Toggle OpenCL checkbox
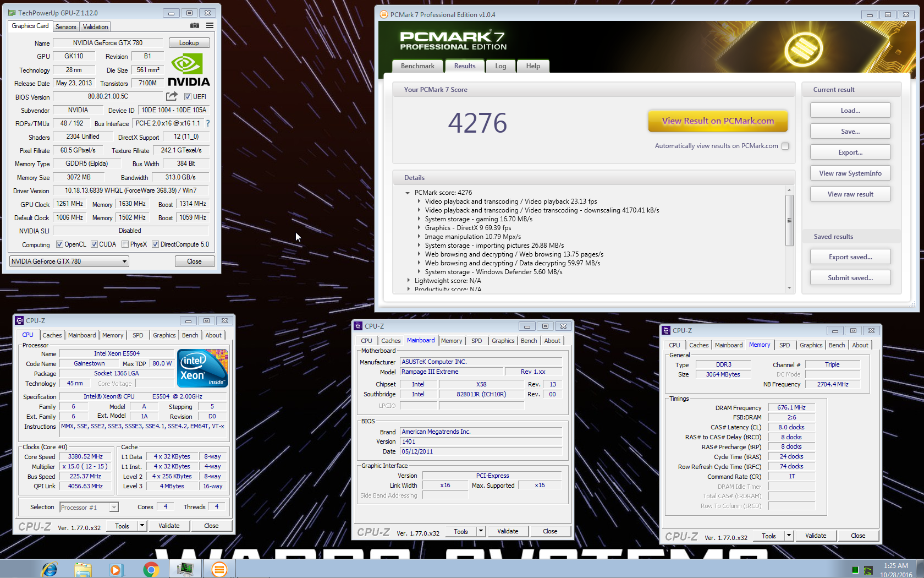Screen dimensions: 924x578 (59, 244)
